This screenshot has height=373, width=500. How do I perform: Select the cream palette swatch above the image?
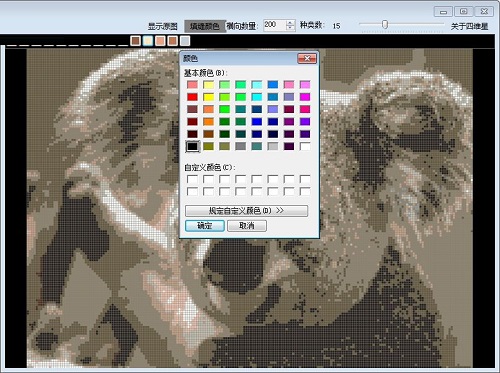click(x=148, y=41)
